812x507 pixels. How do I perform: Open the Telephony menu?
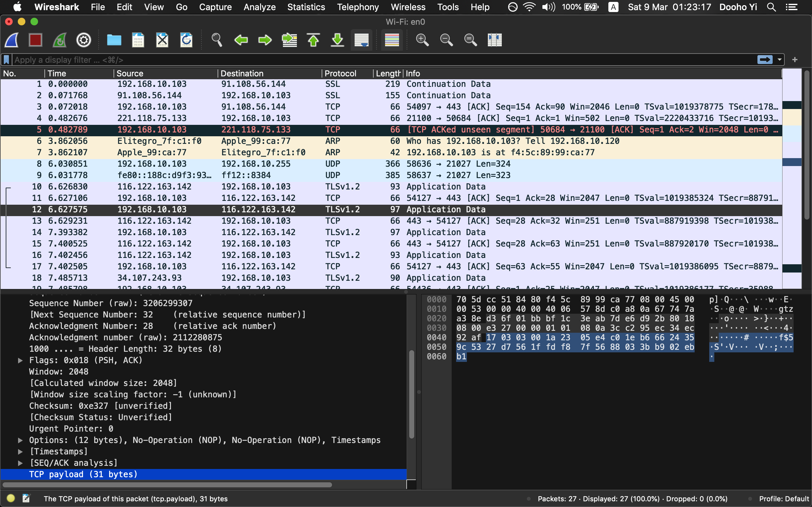[x=358, y=7]
